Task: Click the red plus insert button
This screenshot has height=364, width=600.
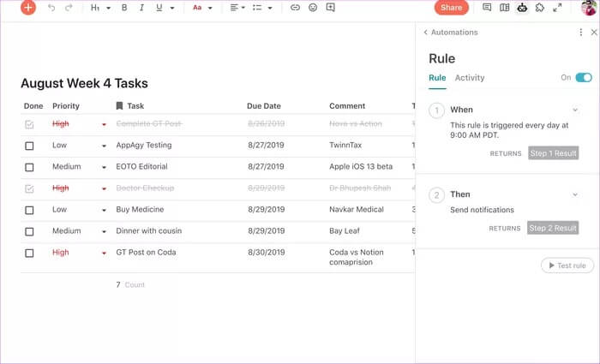Action: tap(28, 7)
